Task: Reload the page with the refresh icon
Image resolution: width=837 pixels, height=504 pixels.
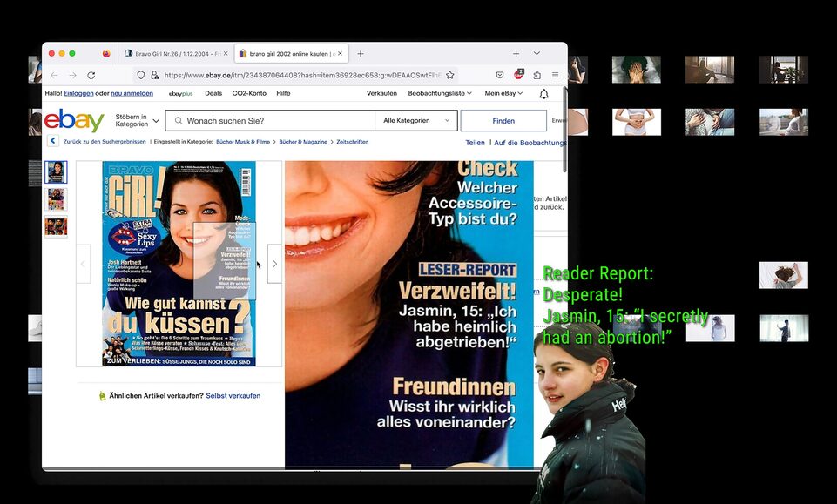Action: (x=91, y=75)
